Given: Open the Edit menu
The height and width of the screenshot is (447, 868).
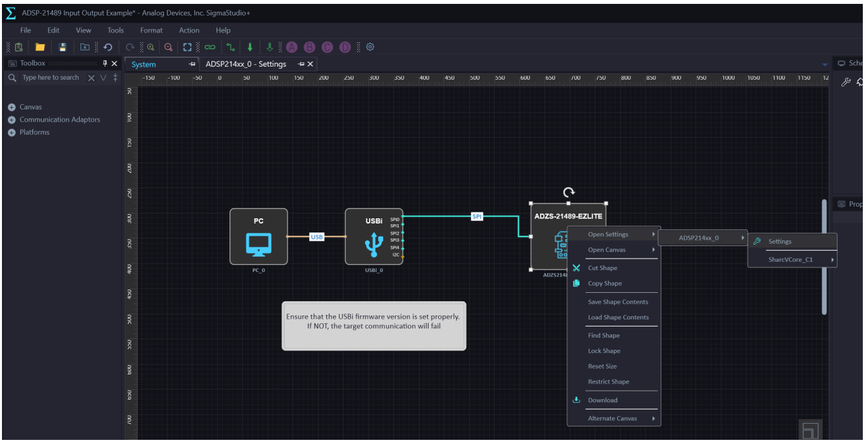Looking at the screenshot, I should [53, 30].
